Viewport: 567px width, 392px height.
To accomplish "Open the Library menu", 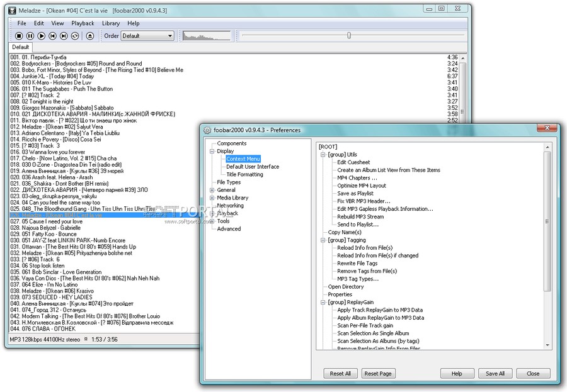I will click(x=111, y=23).
